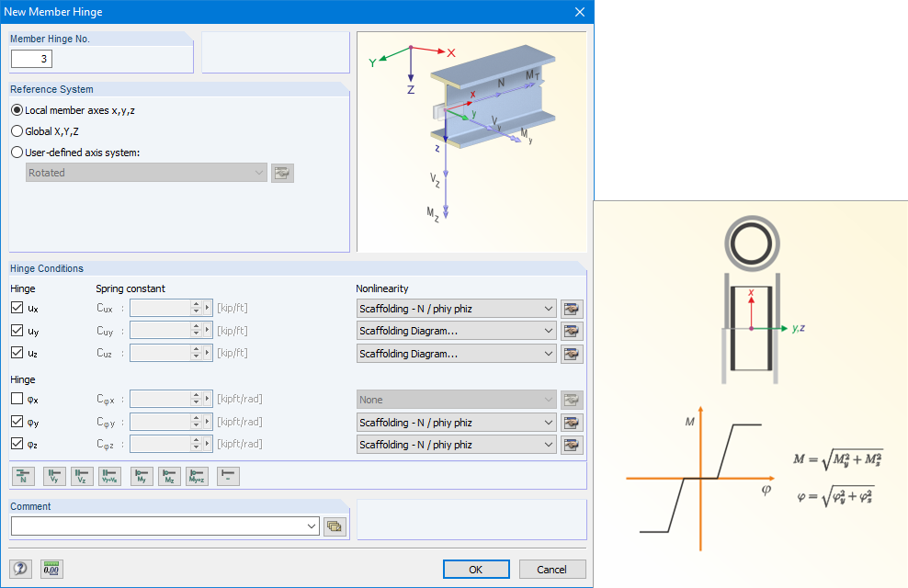Apply the combined Vy+Vz hinge preset
The width and height of the screenshot is (908, 588).
[108, 476]
